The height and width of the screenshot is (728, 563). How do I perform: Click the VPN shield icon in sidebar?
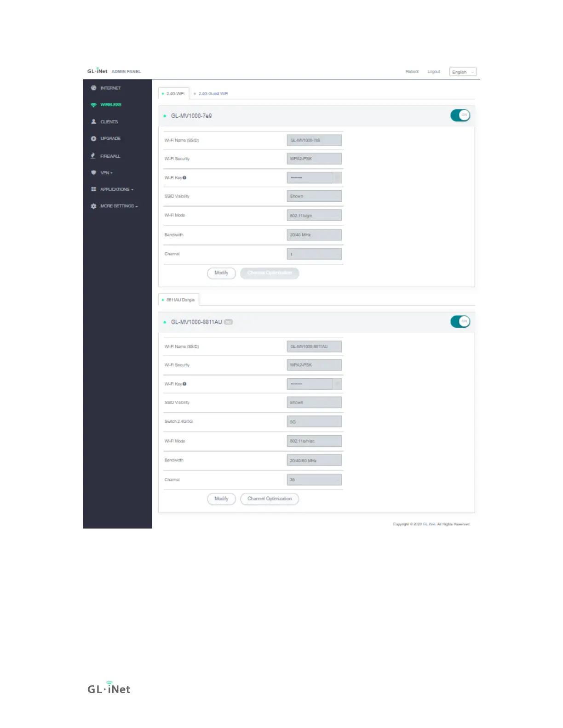point(93,173)
